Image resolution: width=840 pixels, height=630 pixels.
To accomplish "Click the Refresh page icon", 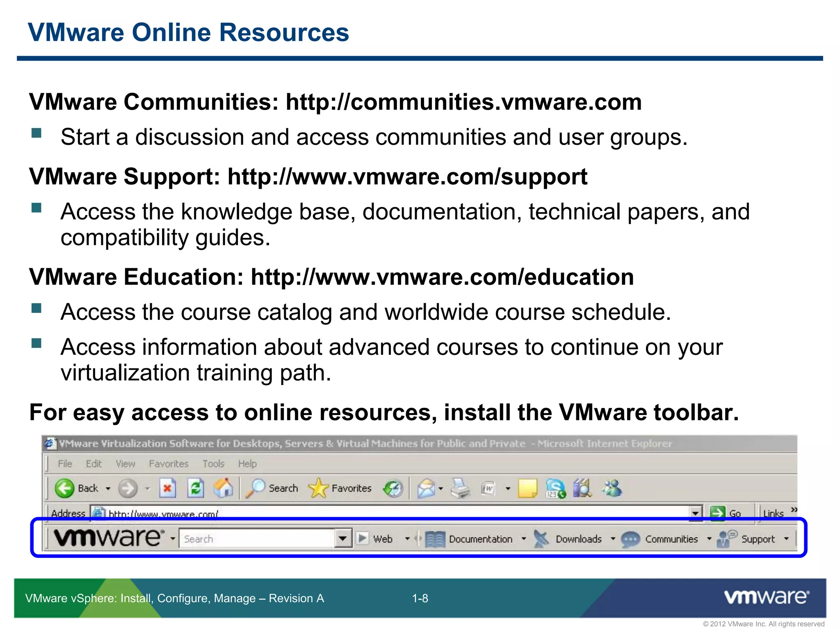I will (x=196, y=488).
